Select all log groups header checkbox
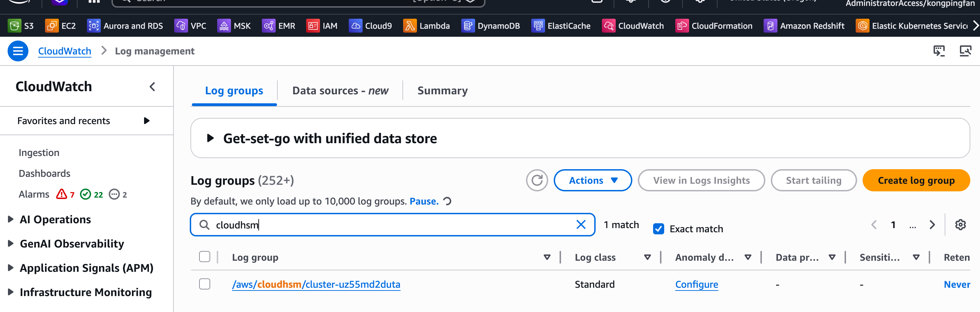980x312 pixels. coord(205,257)
